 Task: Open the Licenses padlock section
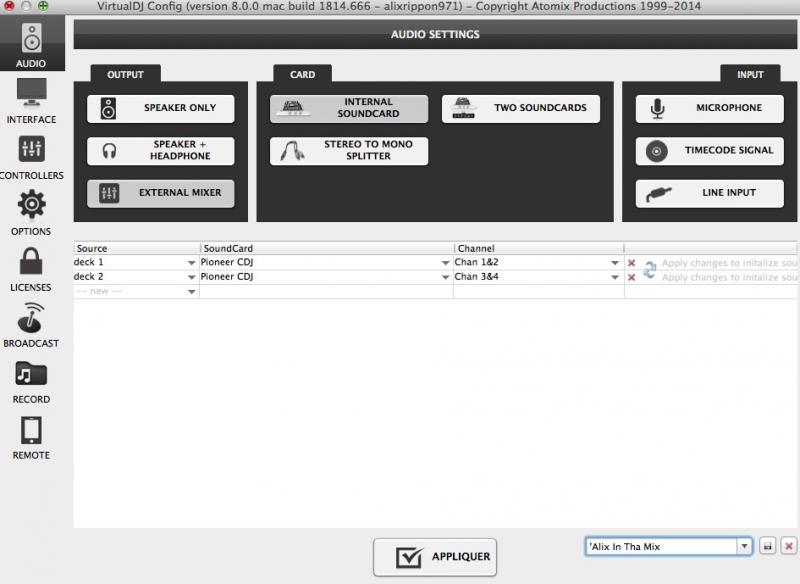click(x=32, y=269)
